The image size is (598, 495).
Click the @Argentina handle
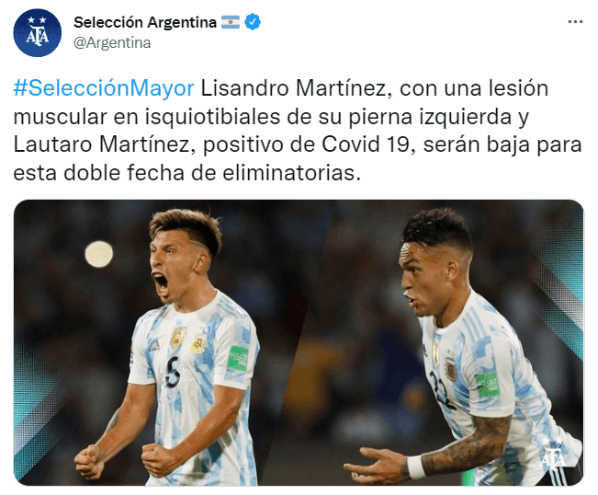112,43
